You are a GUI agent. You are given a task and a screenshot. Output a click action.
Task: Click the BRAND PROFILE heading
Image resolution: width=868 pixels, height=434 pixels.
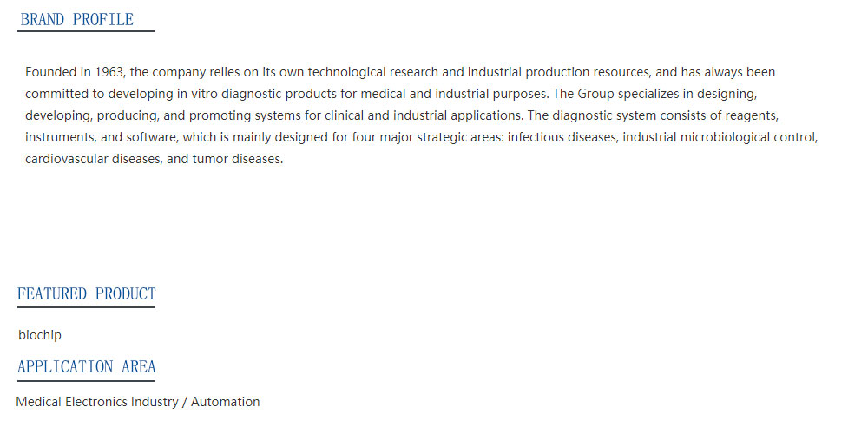tap(77, 19)
